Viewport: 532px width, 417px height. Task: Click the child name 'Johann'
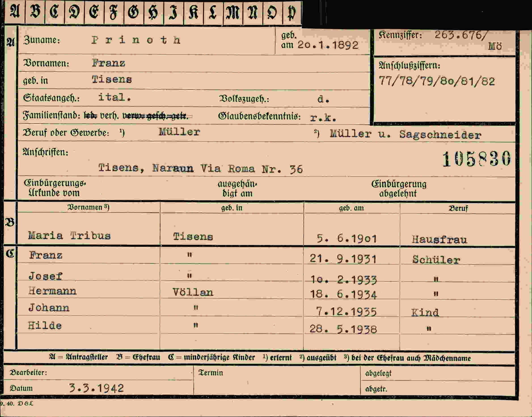49,308
